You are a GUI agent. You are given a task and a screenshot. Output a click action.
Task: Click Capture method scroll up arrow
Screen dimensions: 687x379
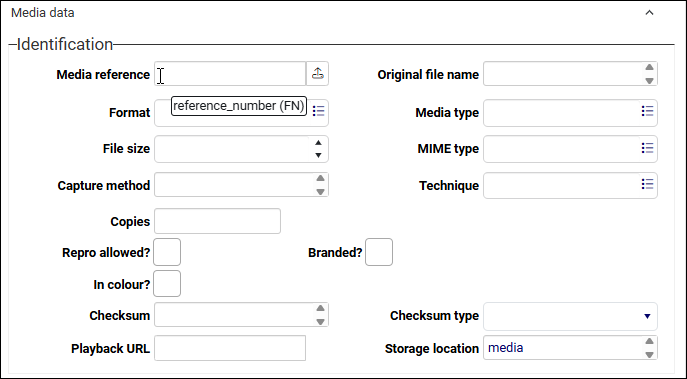pyautogui.click(x=320, y=178)
